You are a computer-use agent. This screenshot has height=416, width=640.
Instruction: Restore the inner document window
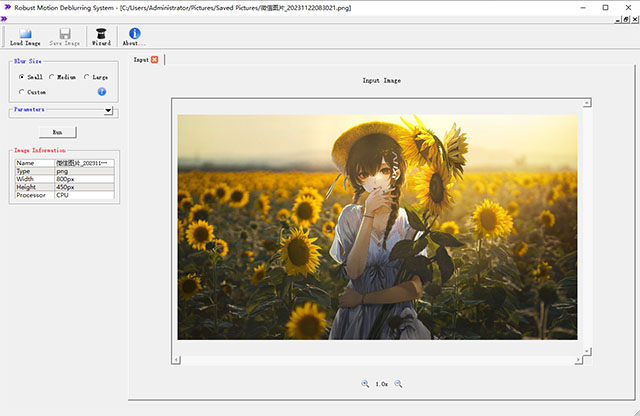coord(625,19)
